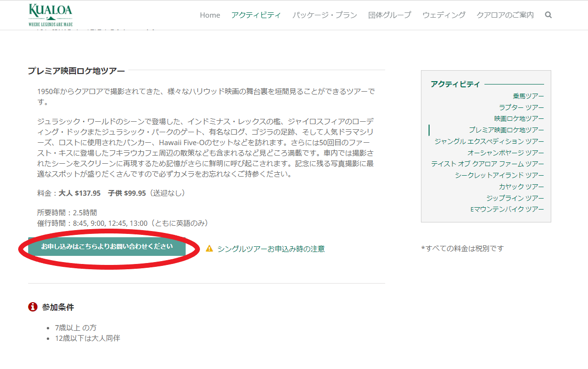
Task: Open シングルツアーお申込み時の注意 link
Action: coord(271,249)
